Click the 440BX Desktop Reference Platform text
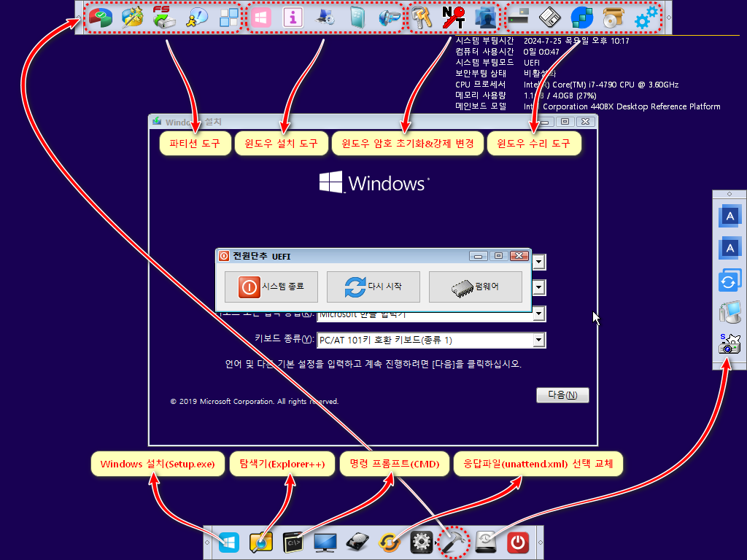Viewport: 747px width, 560px height. [656, 106]
